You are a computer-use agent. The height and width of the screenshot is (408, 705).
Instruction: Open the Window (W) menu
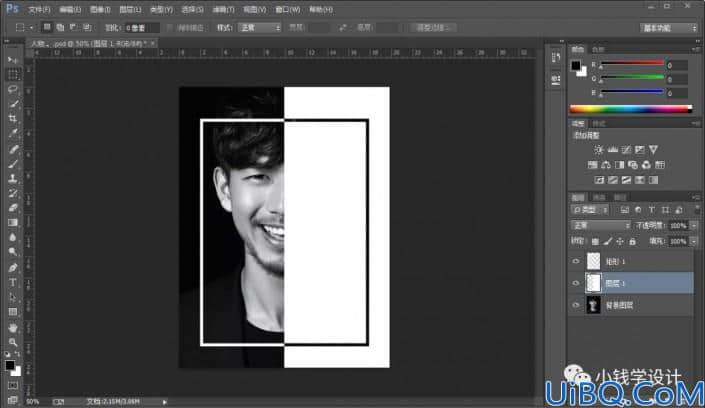[288, 9]
